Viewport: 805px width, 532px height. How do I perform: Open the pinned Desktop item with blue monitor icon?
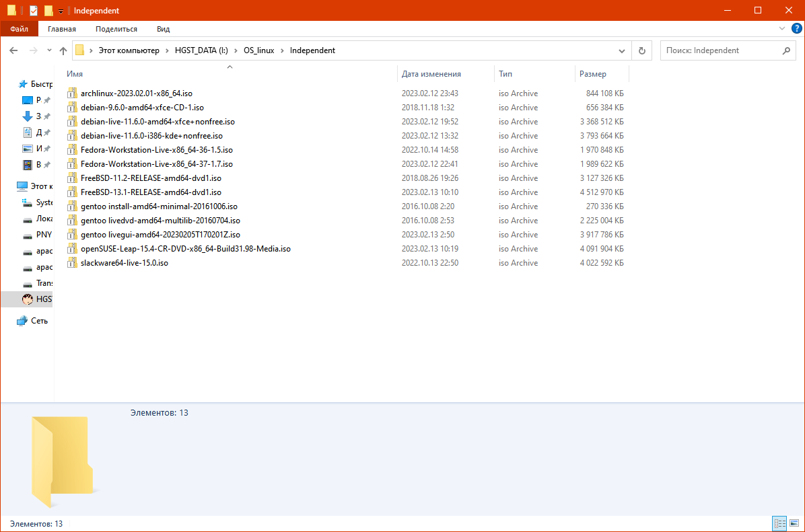coord(27,100)
